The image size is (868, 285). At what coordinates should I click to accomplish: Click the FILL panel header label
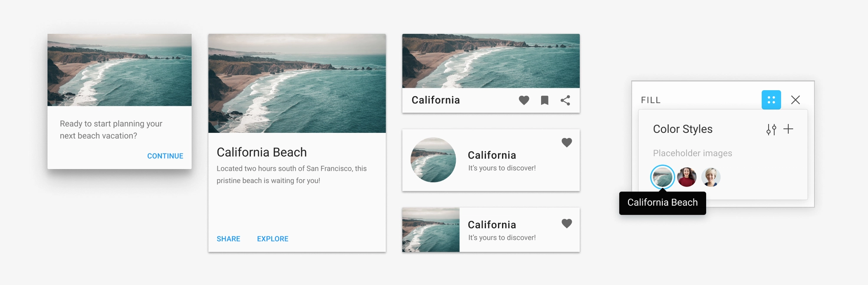651,100
